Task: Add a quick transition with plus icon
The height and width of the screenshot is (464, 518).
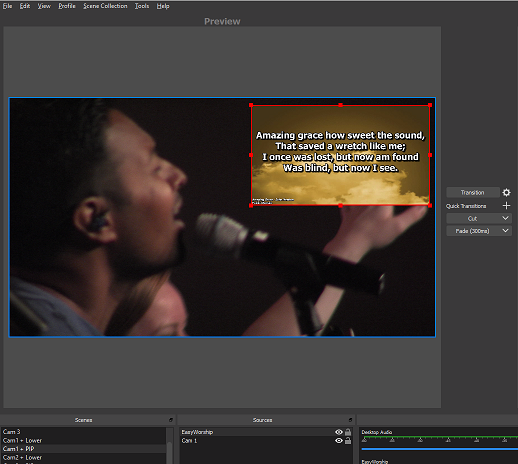Action: click(506, 206)
